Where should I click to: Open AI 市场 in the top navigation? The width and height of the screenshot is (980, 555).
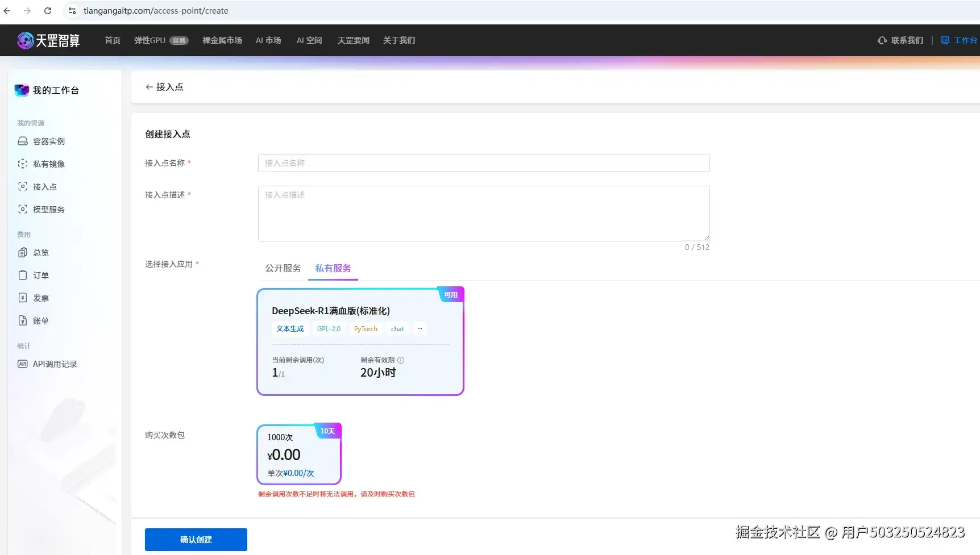[268, 40]
